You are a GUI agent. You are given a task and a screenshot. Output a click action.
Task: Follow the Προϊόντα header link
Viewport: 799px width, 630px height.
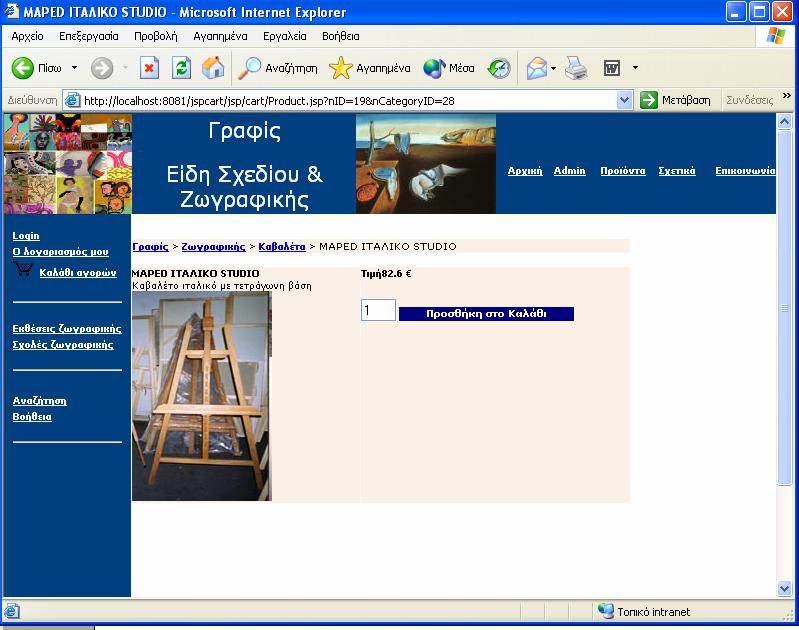click(x=623, y=171)
